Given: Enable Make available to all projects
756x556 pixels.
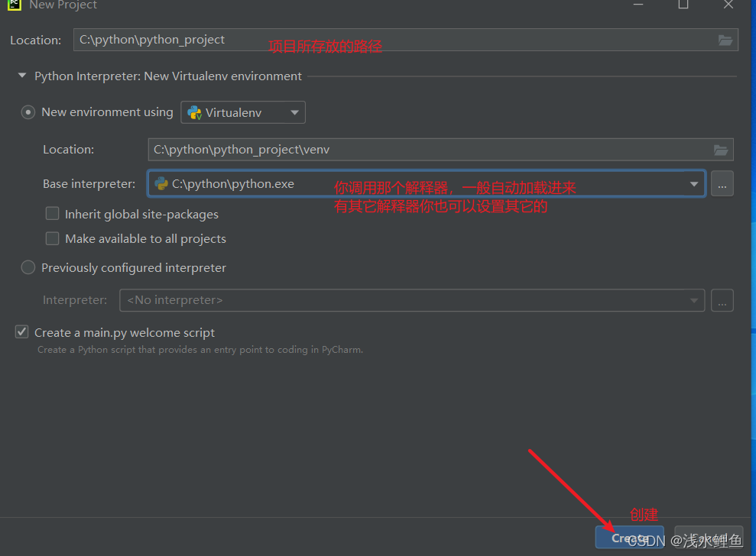Looking at the screenshot, I should click(52, 238).
